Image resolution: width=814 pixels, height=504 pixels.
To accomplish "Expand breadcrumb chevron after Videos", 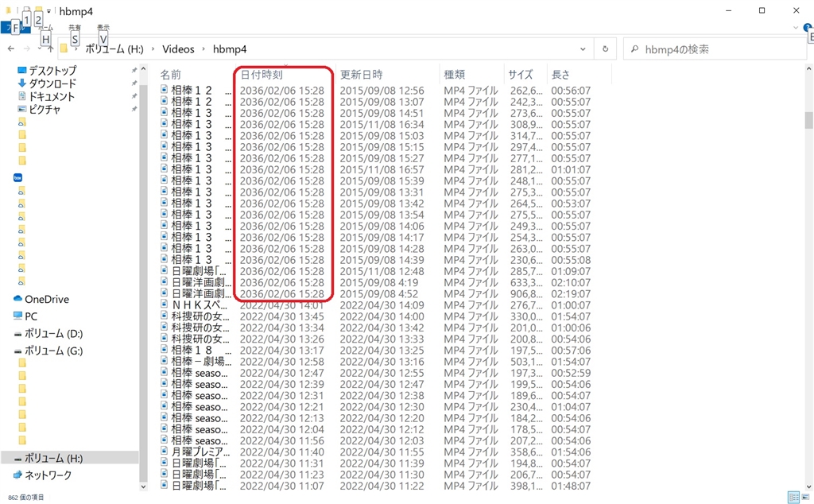I will (x=203, y=48).
